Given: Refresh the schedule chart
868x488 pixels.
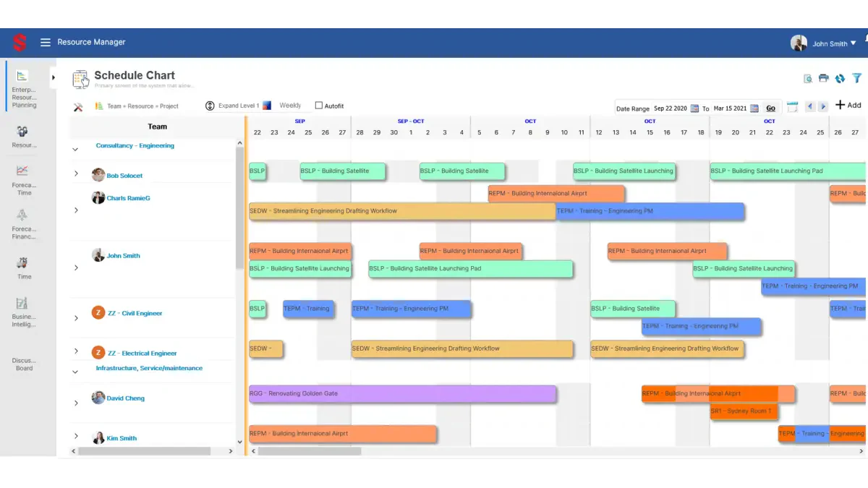Looking at the screenshot, I should 840,78.
